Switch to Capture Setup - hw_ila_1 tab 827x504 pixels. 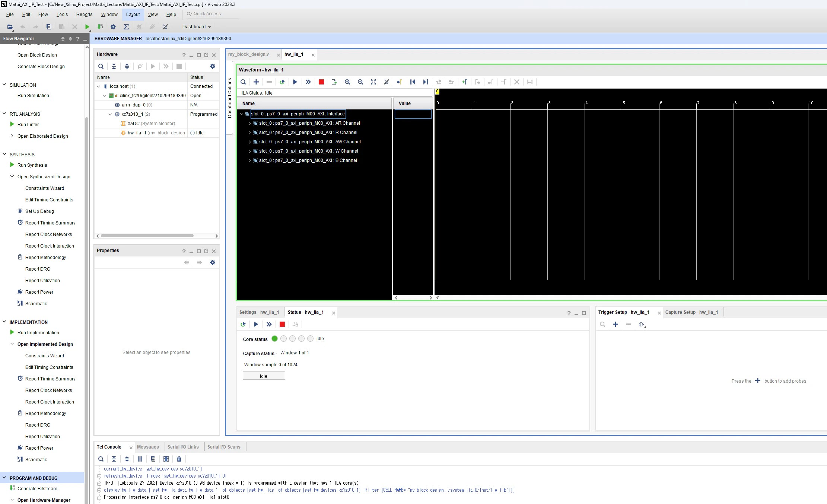[691, 312]
